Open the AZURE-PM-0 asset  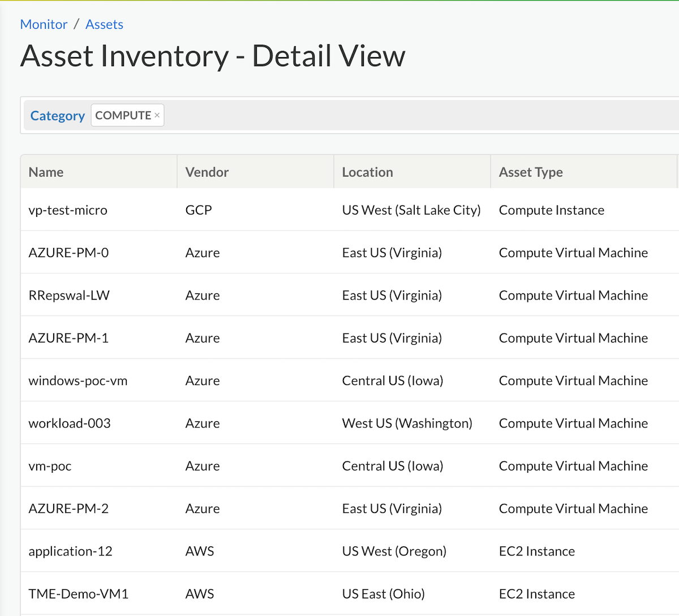tap(68, 253)
